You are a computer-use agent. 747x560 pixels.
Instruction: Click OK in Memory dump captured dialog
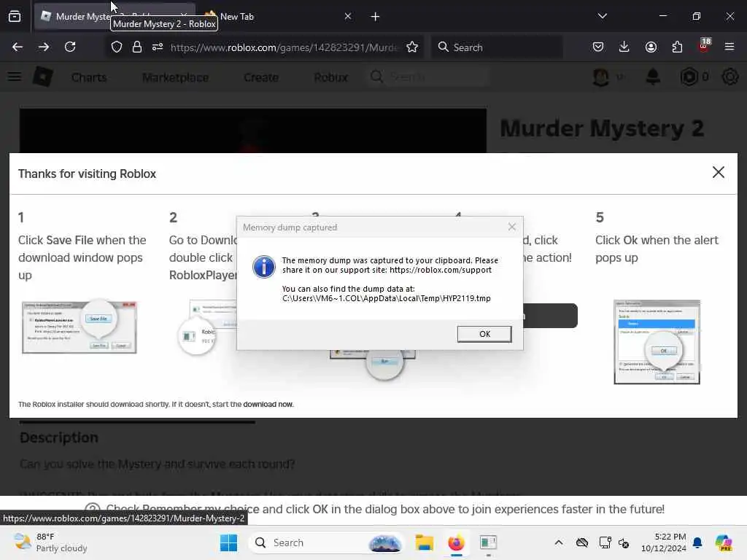pyautogui.click(x=484, y=334)
